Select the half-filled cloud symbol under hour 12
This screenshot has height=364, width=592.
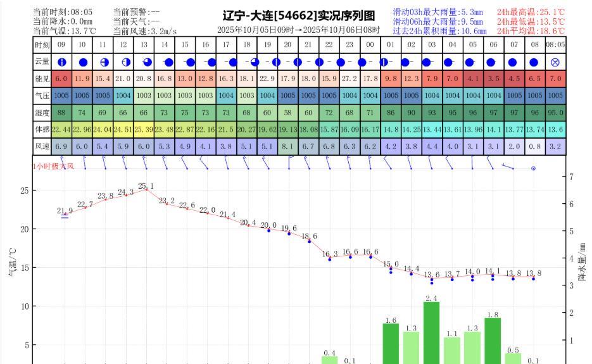tap(126, 62)
